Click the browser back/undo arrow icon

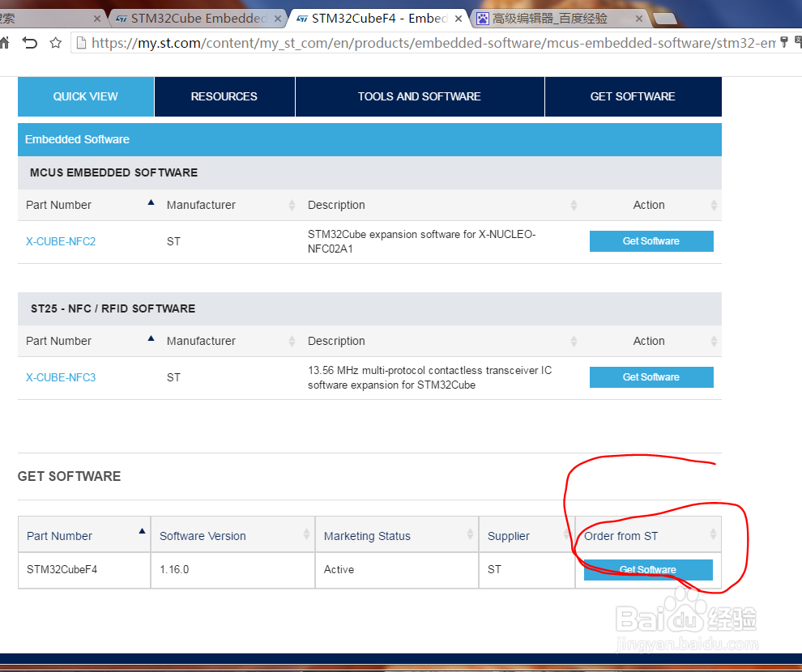(30, 43)
